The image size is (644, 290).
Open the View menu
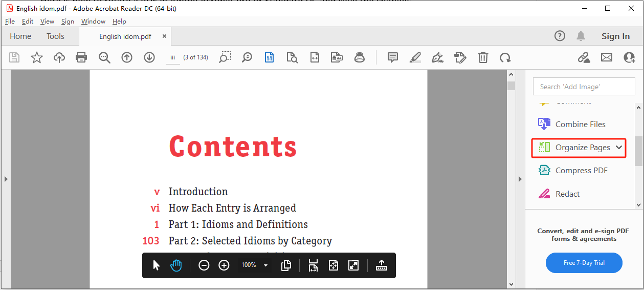click(x=47, y=22)
